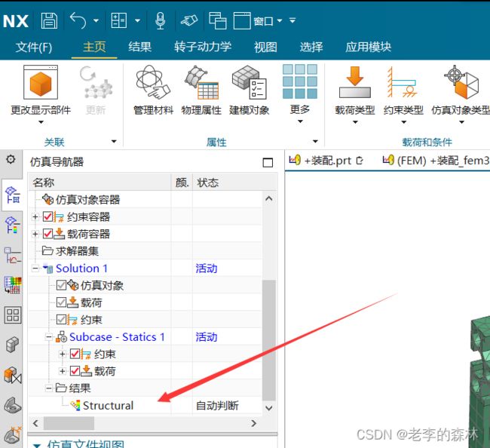Toggle the 载荷 checkbox directly under Solution 1
490x448 pixels.
coord(61,302)
